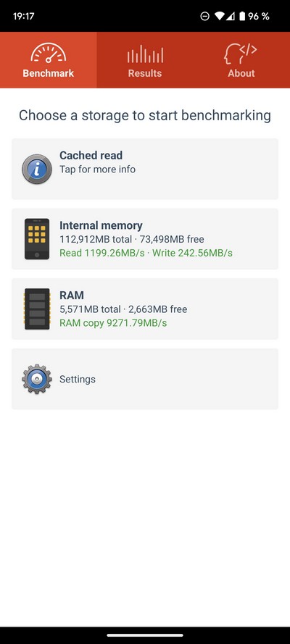The height and width of the screenshot is (644, 290).
Task: Start benchmarking Internal memory storage
Action: (145, 238)
